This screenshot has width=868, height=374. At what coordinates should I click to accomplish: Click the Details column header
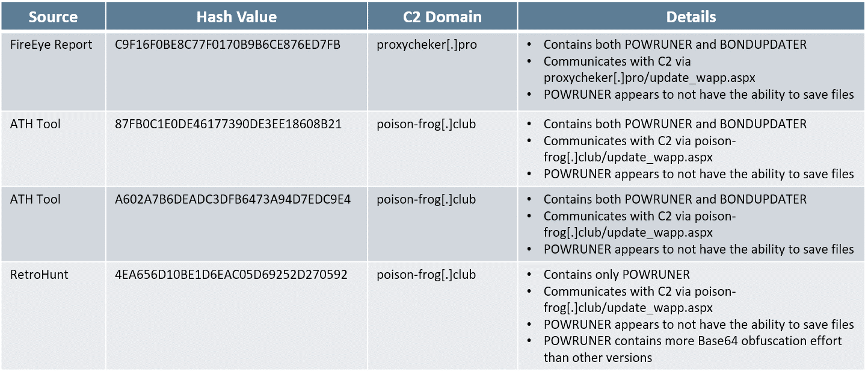[x=691, y=17]
